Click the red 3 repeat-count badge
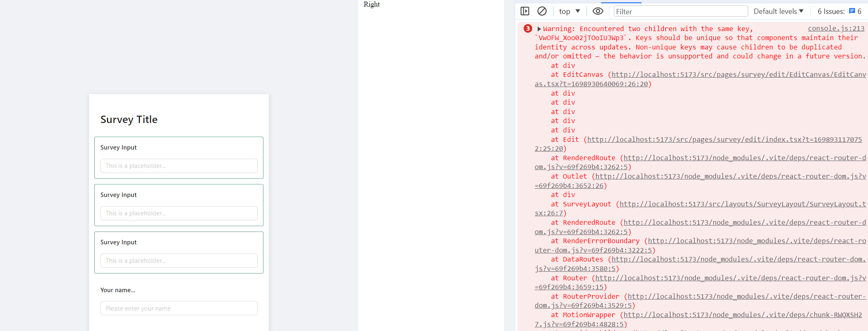Viewport: 868px width, 331px height. pos(528,29)
